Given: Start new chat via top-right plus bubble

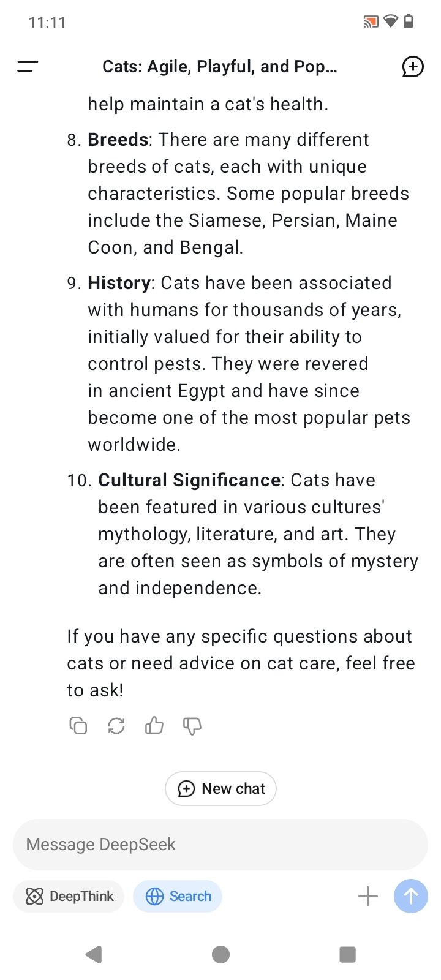Looking at the screenshot, I should pos(412,67).
